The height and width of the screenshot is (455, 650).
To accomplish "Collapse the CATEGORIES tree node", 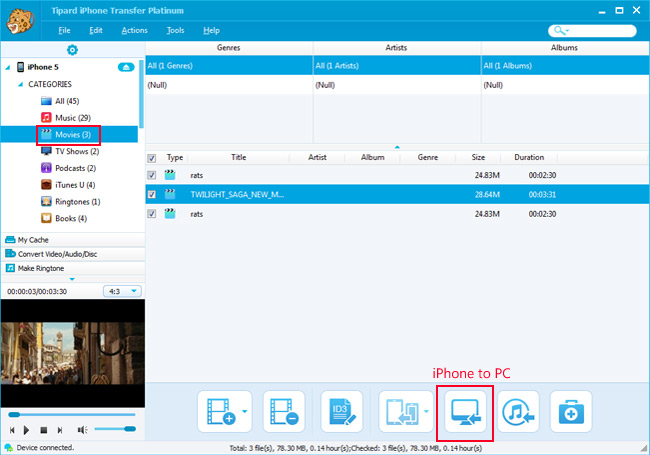I will pyautogui.click(x=20, y=84).
